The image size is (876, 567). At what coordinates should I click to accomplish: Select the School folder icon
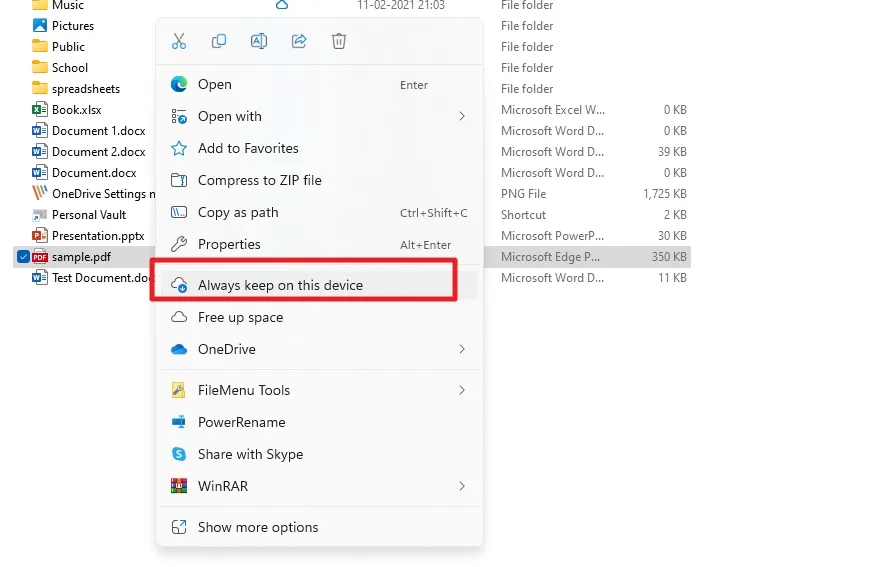pos(40,68)
